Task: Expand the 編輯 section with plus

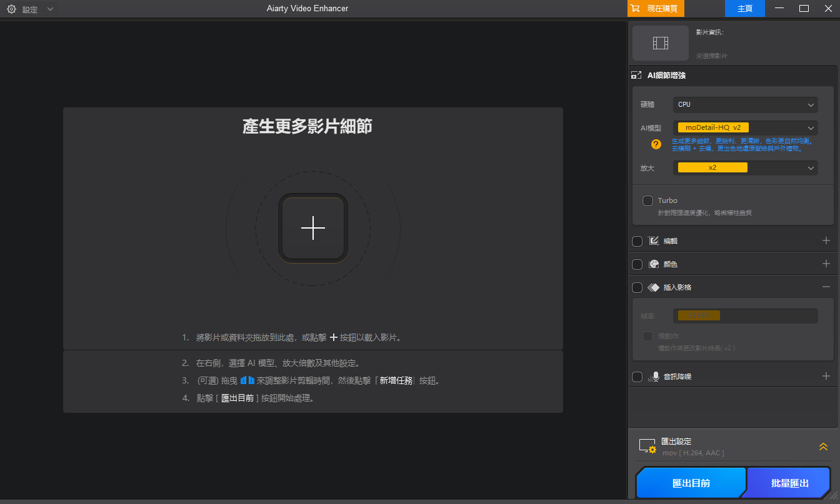Action: pos(826,240)
